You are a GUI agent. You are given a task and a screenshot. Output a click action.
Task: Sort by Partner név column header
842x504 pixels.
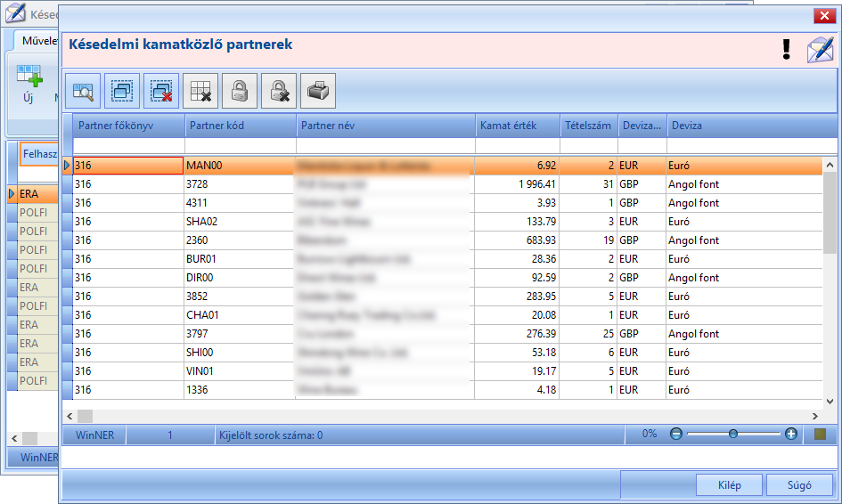click(x=386, y=126)
